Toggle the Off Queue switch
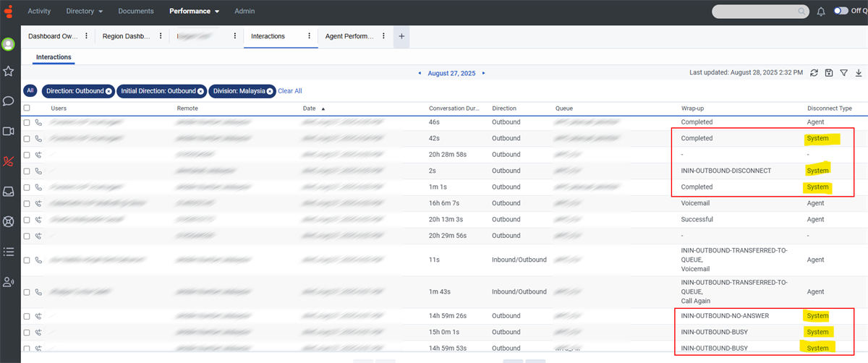Screen dimensions: 868x363 coord(841,12)
